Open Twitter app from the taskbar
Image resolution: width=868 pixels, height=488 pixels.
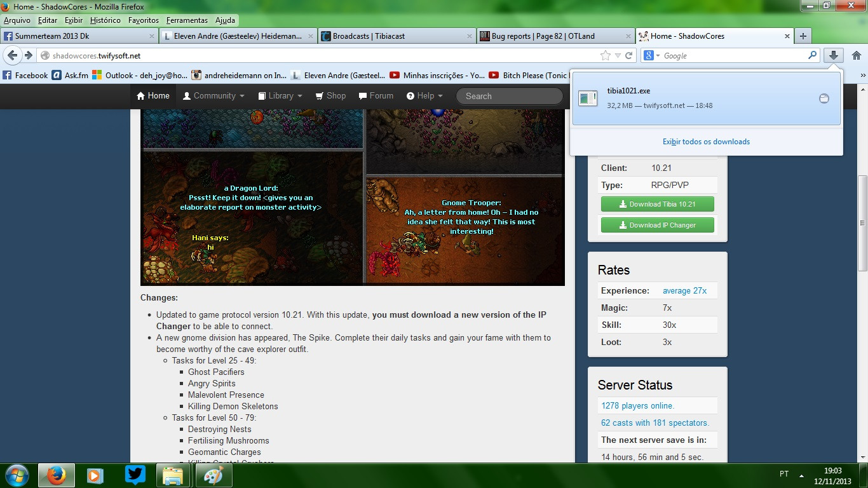pyautogui.click(x=135, y=475)
